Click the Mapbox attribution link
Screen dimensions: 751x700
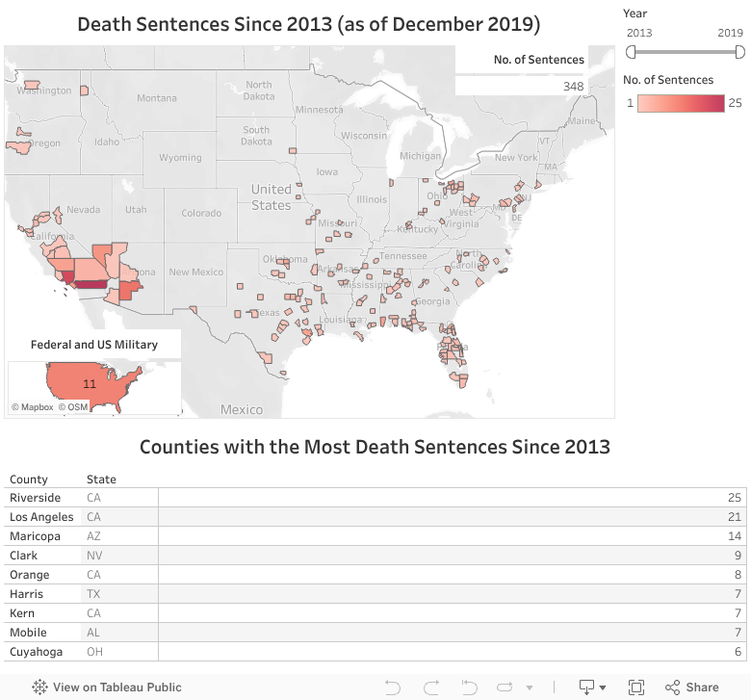(x=32, y=407)
